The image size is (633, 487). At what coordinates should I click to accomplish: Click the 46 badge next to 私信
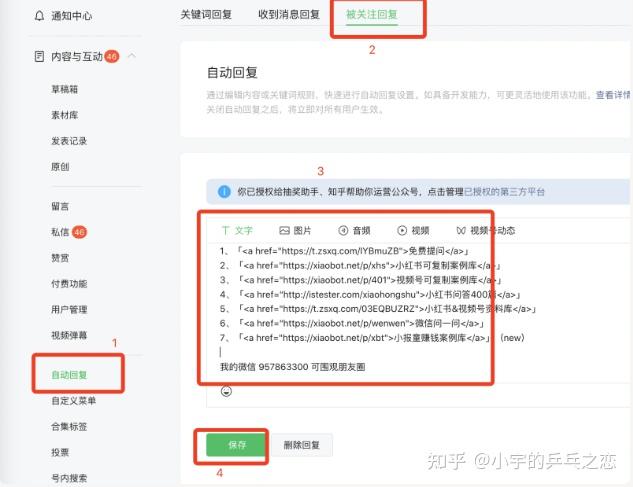79,232
